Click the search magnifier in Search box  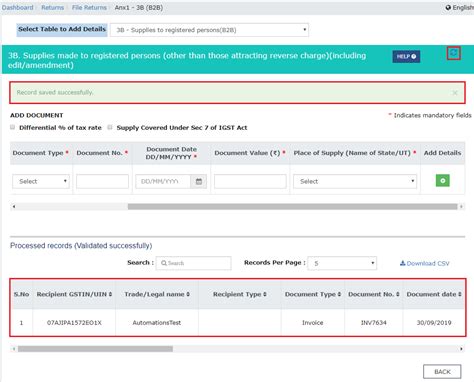coord(164,263)
